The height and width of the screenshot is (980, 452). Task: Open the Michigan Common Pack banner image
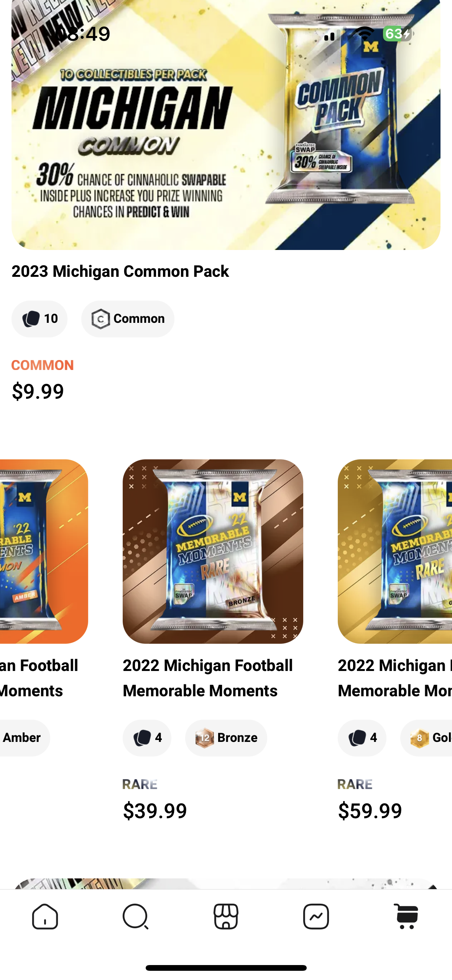pos(226,125)
